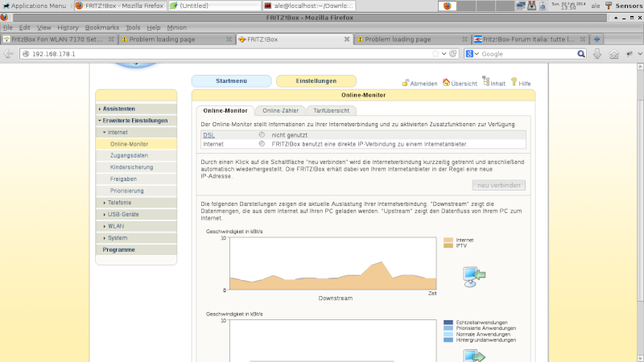This screenshot has width=644, height=362.
Task: Click the Startmenu button
Action: [231, 81]
